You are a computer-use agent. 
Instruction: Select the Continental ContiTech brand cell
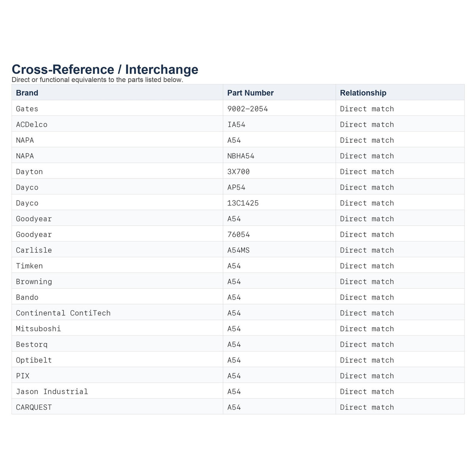point(63,313)
